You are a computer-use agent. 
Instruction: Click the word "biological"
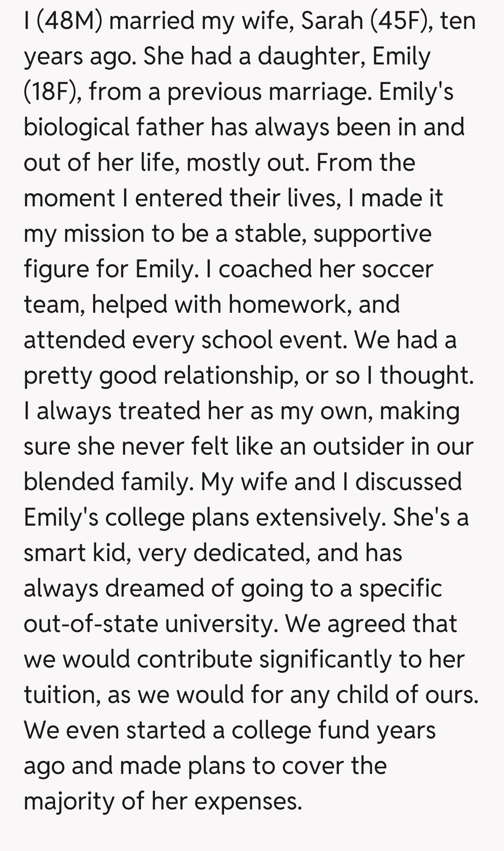[76, 127]
